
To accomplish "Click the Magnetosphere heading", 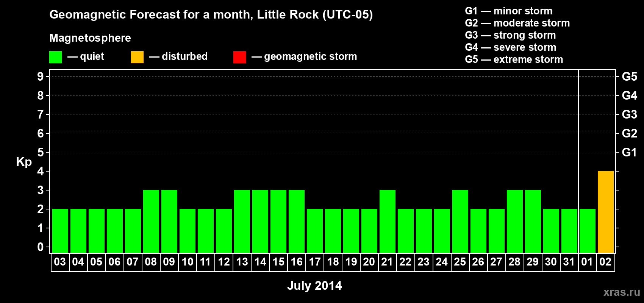I will coord(90,38).
